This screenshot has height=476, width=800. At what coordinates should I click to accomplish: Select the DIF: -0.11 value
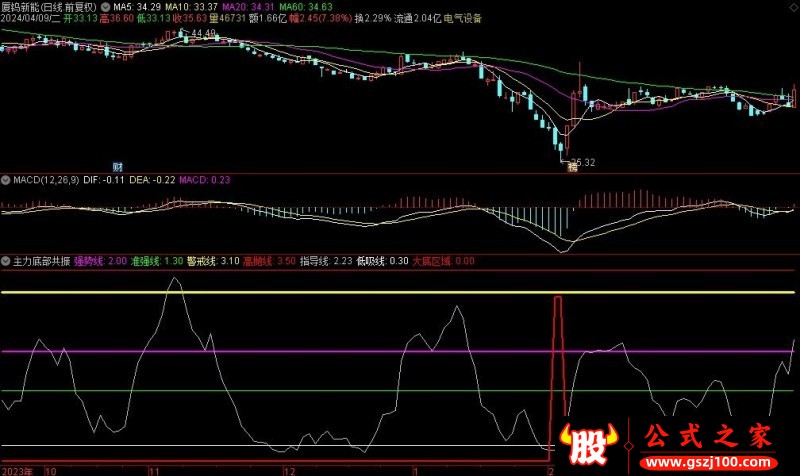(104, 180)
